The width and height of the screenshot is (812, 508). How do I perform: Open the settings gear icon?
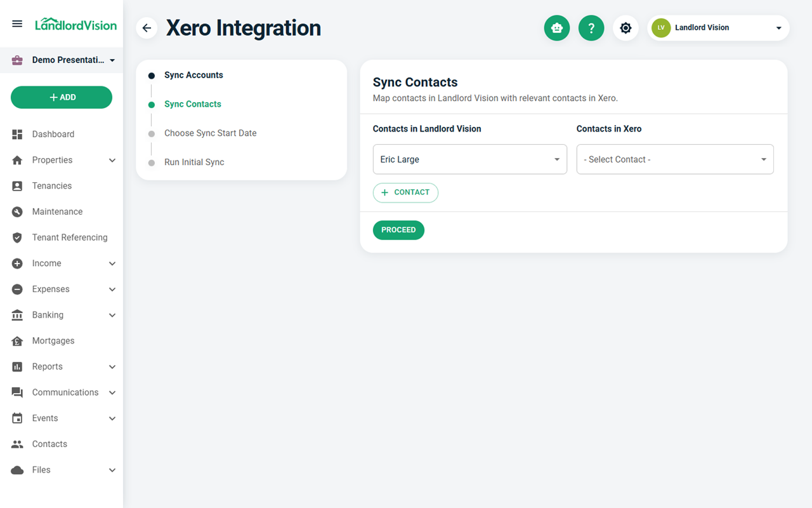pos(625,28)
